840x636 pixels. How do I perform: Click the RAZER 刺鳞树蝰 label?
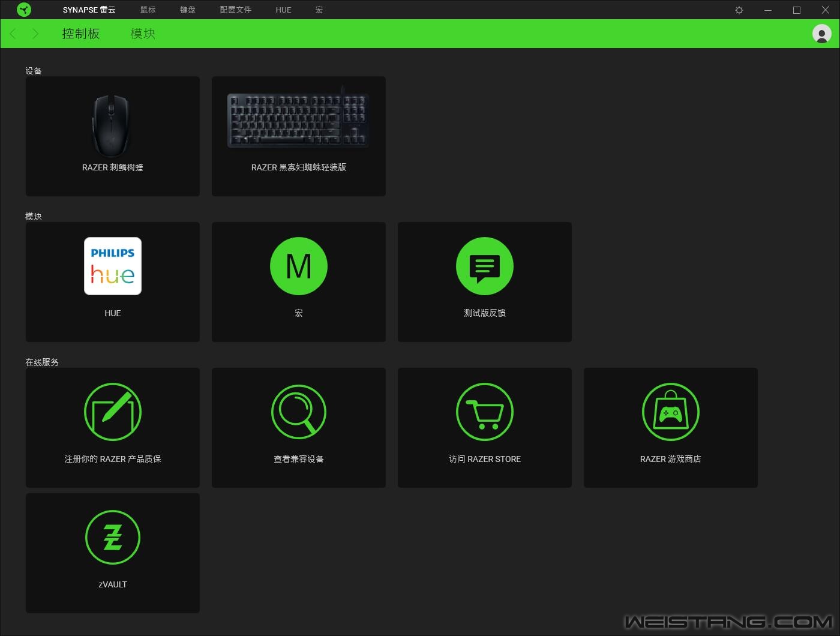pos(113,167)
